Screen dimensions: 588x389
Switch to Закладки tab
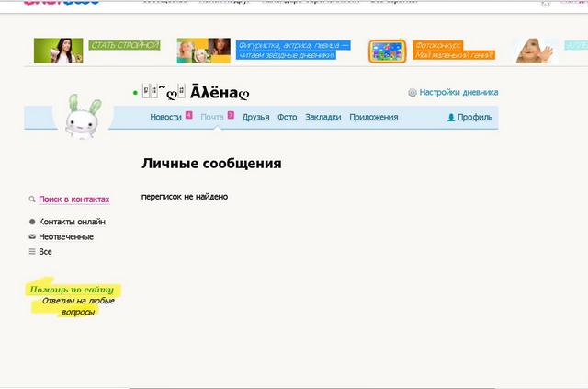[x=322, y=117]
